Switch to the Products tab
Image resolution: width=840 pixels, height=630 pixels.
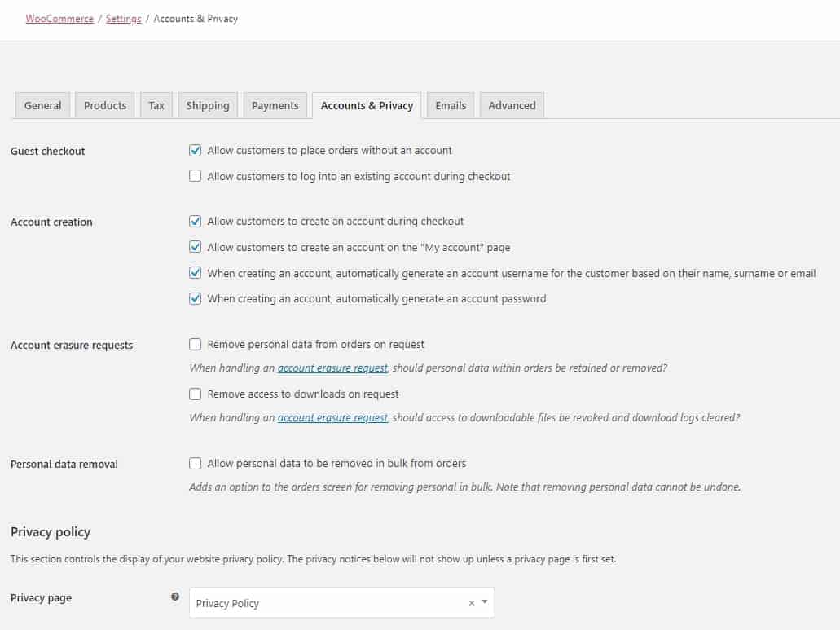[105, 105]
